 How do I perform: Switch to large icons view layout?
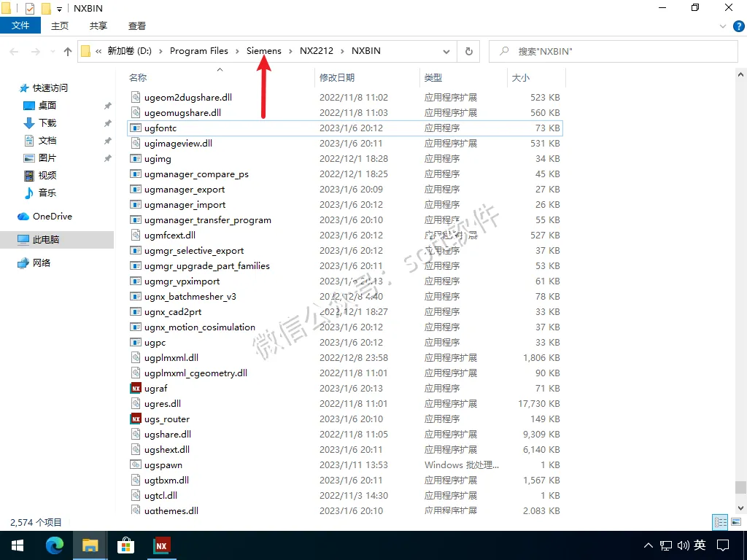[736, 522]
